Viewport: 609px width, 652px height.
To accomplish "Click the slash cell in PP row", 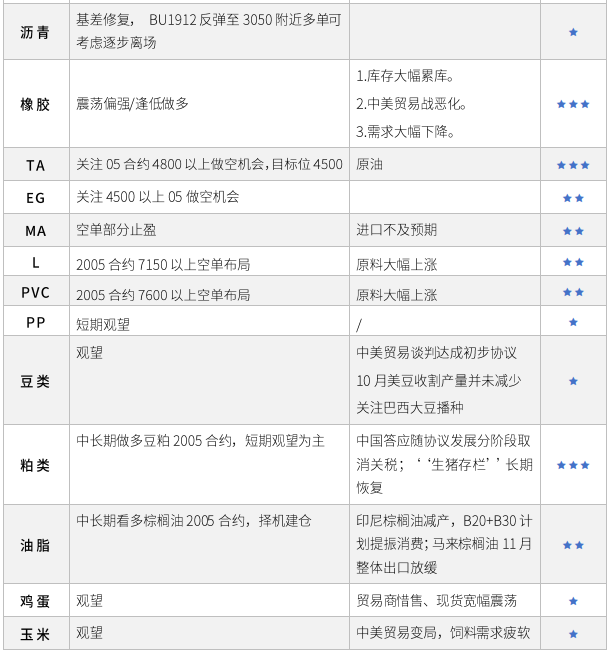I will point(359,325).
